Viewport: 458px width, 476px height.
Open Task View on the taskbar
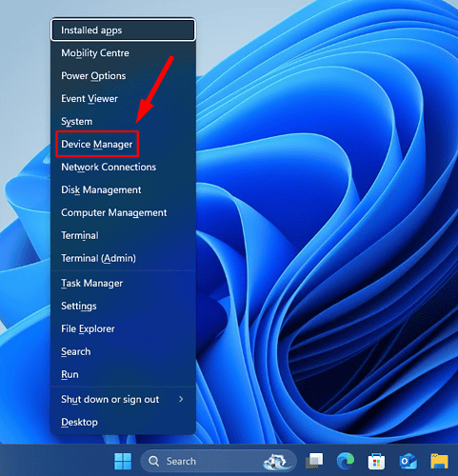tap(314, 461)
